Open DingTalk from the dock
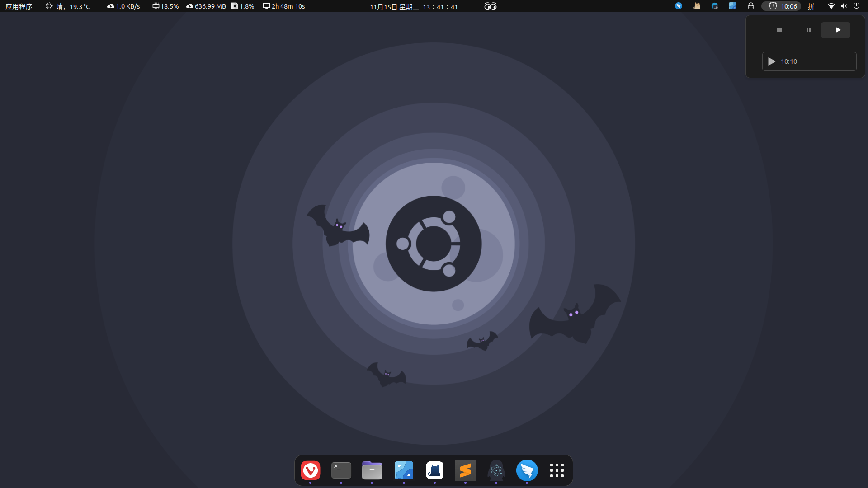 [x=527, y=470]
